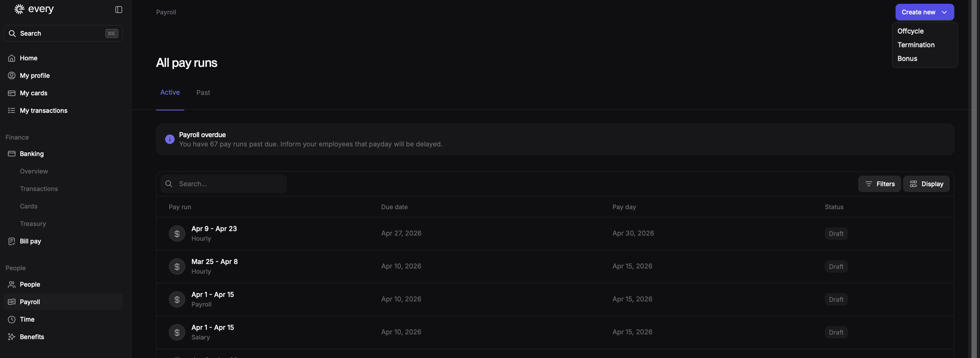
Task: Open the Time section
Action: point(27,320)
